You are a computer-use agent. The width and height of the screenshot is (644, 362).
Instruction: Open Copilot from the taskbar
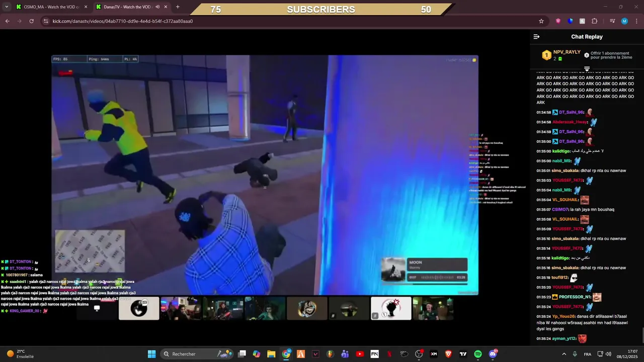pyautogui.click(x=257, y=354)
